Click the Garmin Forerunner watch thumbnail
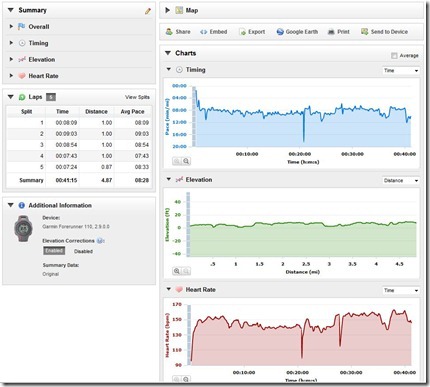The height and width of the screenshot is (387, 430). [x=23, y=228]
